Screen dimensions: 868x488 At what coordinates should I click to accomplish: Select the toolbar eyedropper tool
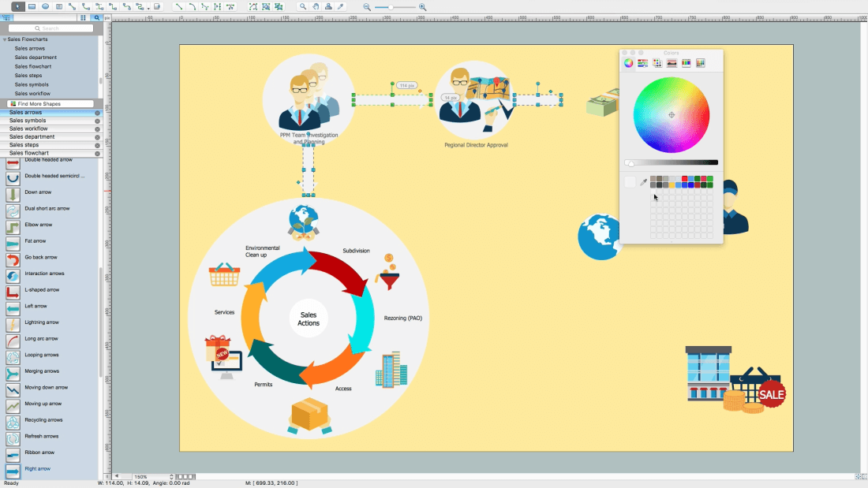(x=341, y=6)
